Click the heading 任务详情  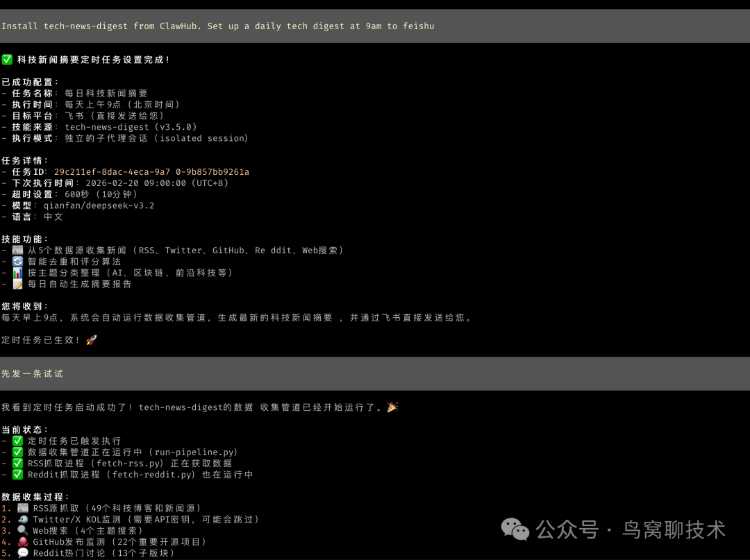click(x=24, y=160)
